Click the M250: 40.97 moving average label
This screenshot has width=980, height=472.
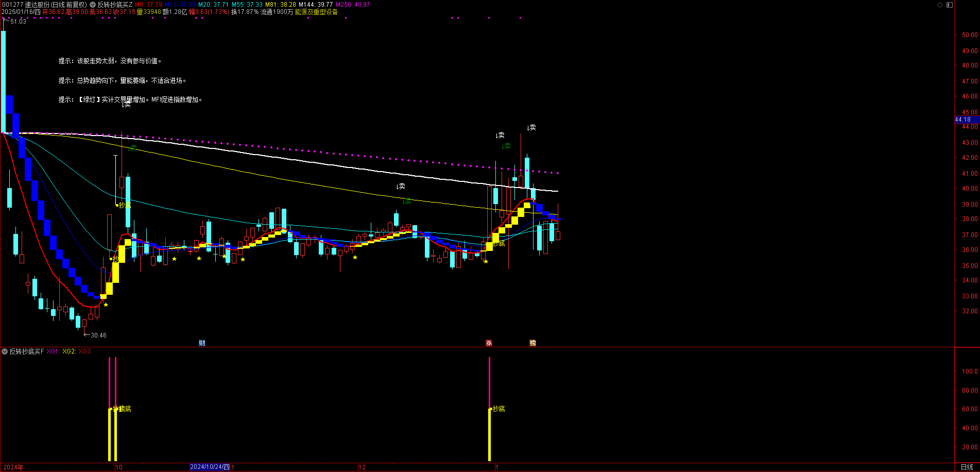(353, 5)
